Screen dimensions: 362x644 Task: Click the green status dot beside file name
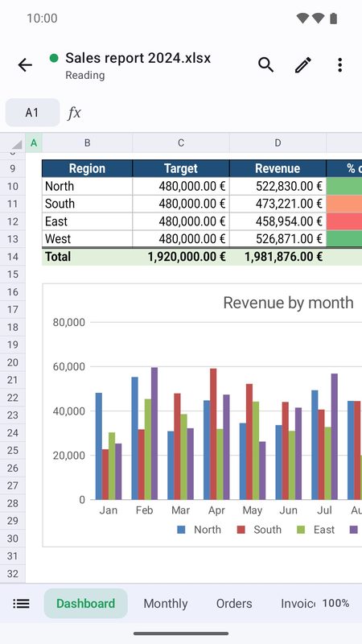[54, 58]
